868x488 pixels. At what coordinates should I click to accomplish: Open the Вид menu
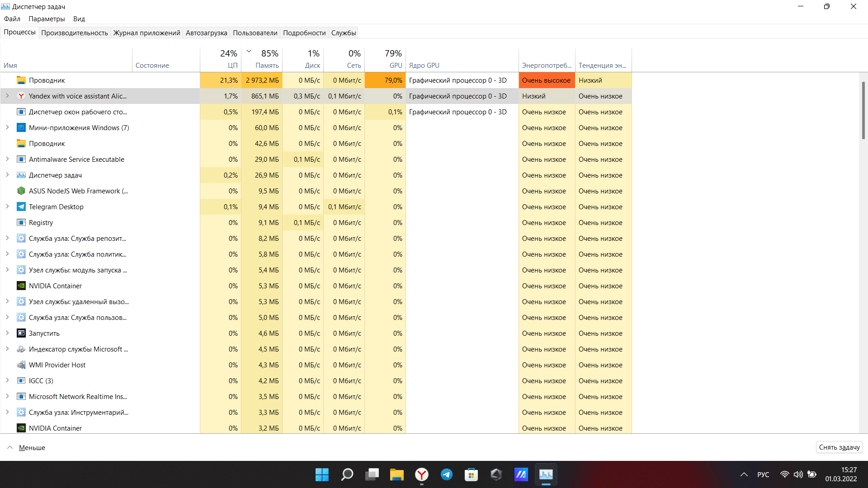click(79, 19)
